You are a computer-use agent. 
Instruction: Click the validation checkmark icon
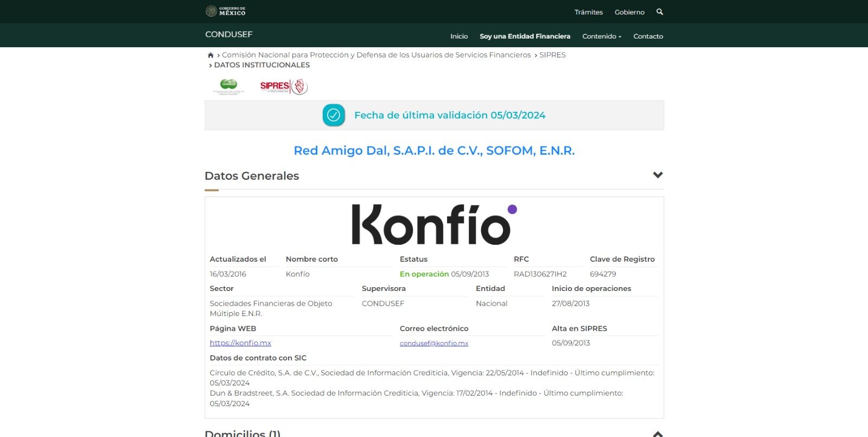tap(334, 115)
